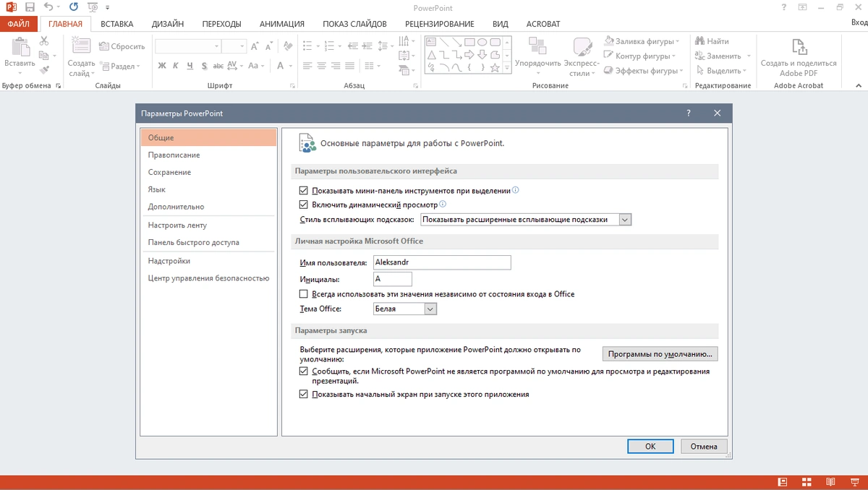Open font size combo box
The image size is (868, 490).
[234, 46]
